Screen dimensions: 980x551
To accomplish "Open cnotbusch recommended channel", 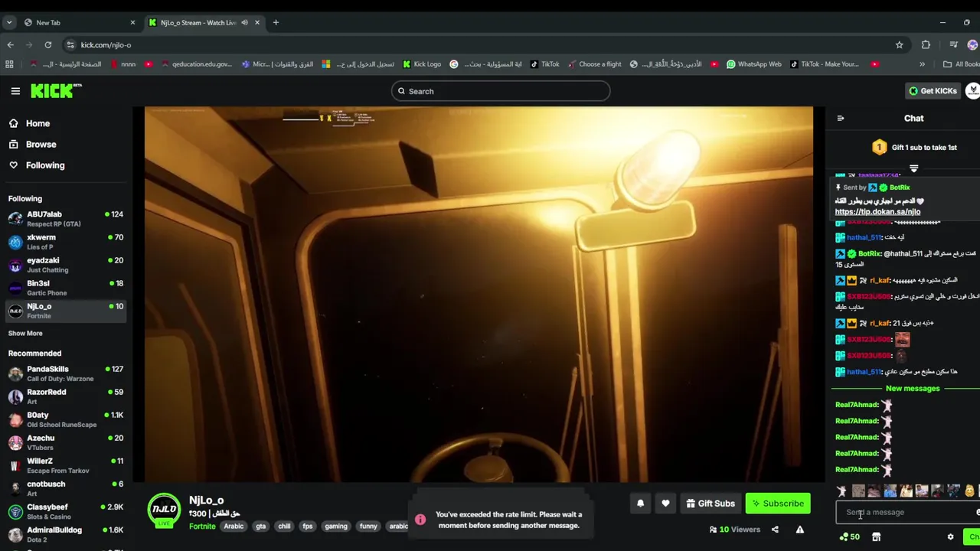I will (66, 488).
